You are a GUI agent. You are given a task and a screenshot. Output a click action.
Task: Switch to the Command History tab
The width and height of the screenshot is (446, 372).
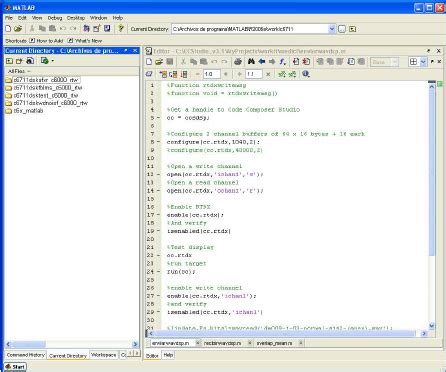[x=26, y=355]
